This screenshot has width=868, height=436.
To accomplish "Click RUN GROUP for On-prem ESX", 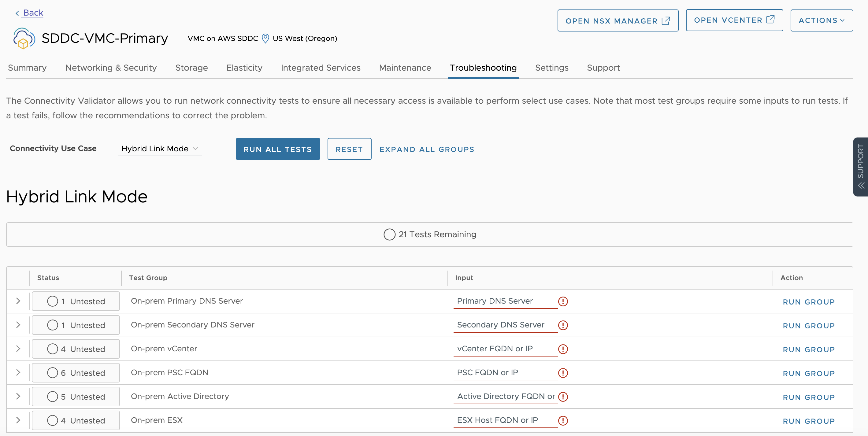I will tap(809, 421).
